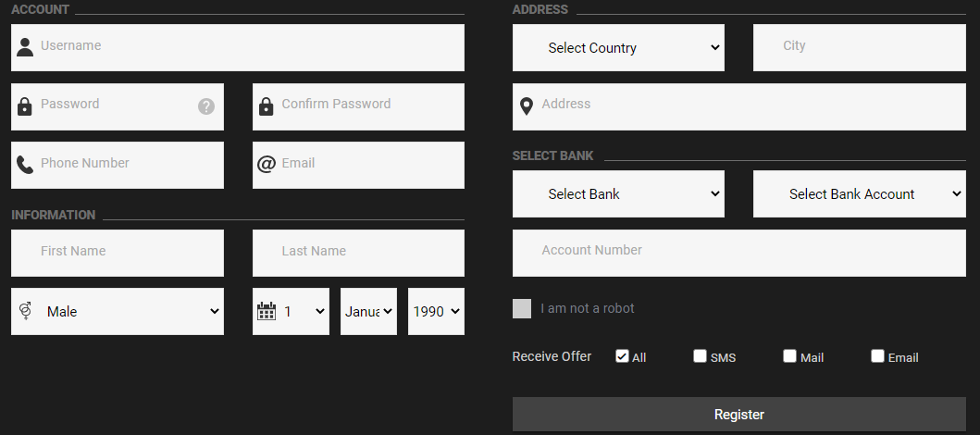Click the user icon in Username field
Image resolution: width=980 pixels, height=435 pixels.
click(x=25, y=47)
